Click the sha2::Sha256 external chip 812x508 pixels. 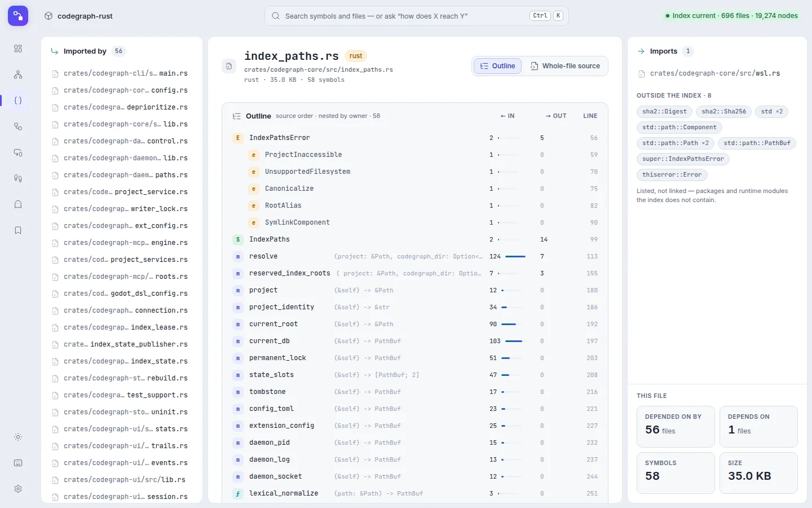point(723,112)
